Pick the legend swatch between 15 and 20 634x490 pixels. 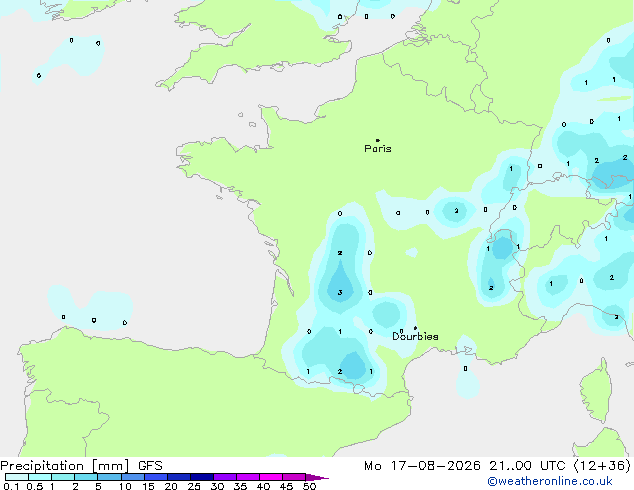tap(156, 477)
